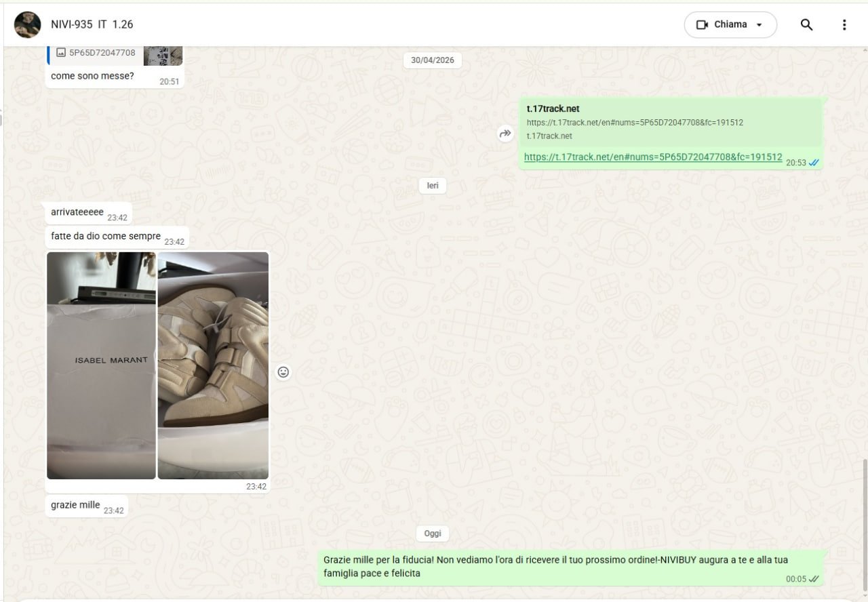868x602 pixels.
Task: Open the three-dot chat menu
Action: click(844, 24)
